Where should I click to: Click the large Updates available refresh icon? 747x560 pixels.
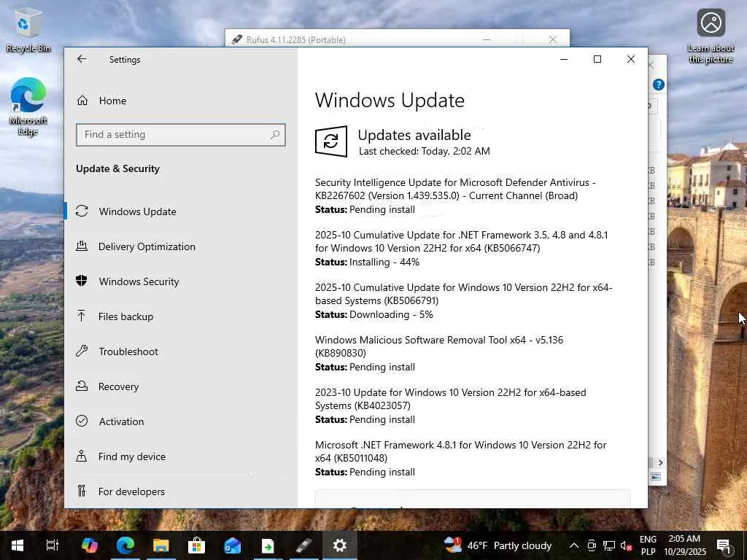point(331,141)
